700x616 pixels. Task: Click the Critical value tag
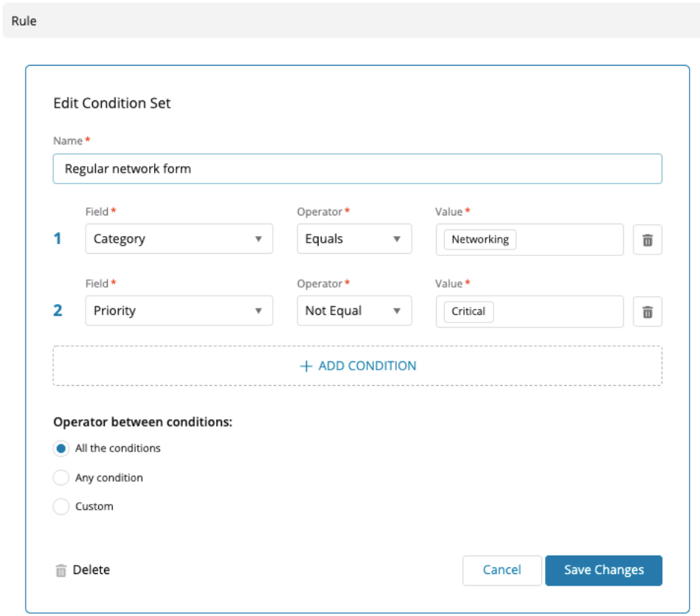(x=468, y=311)
